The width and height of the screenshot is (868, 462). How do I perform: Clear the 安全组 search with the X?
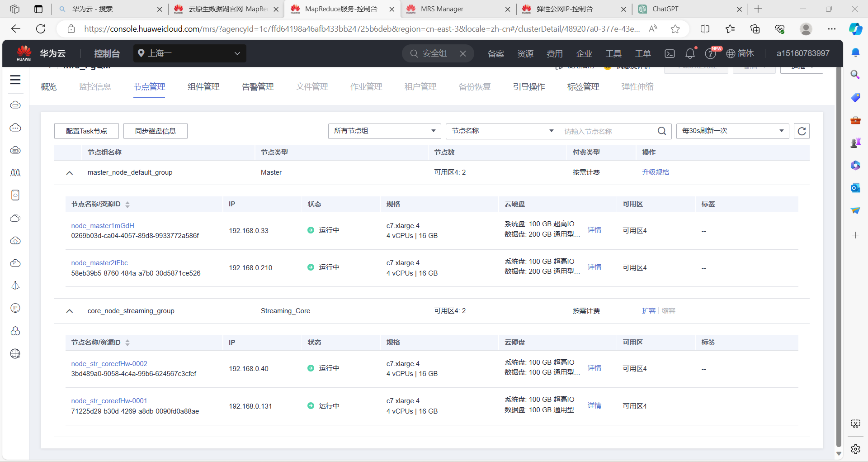(x=463, y=53)
